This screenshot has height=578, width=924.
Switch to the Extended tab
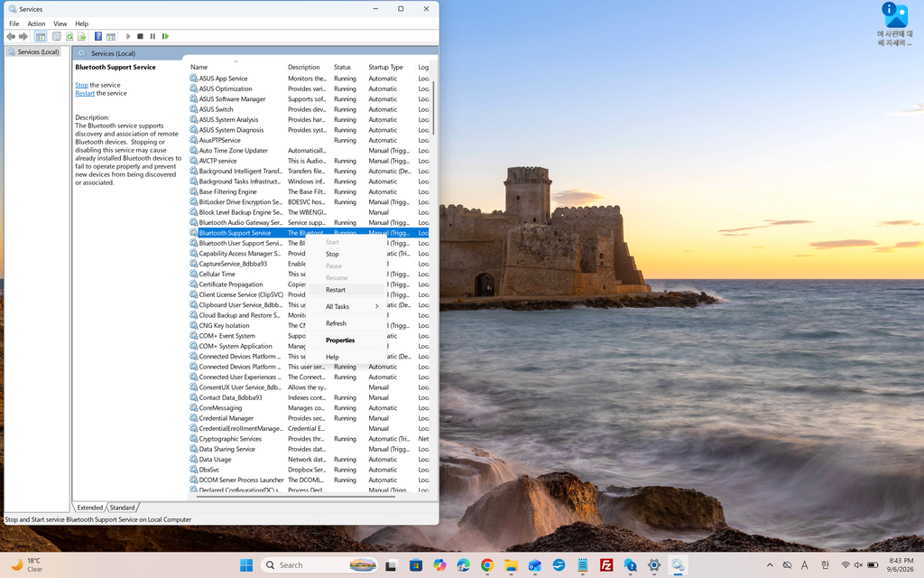(x=90, y=508)
